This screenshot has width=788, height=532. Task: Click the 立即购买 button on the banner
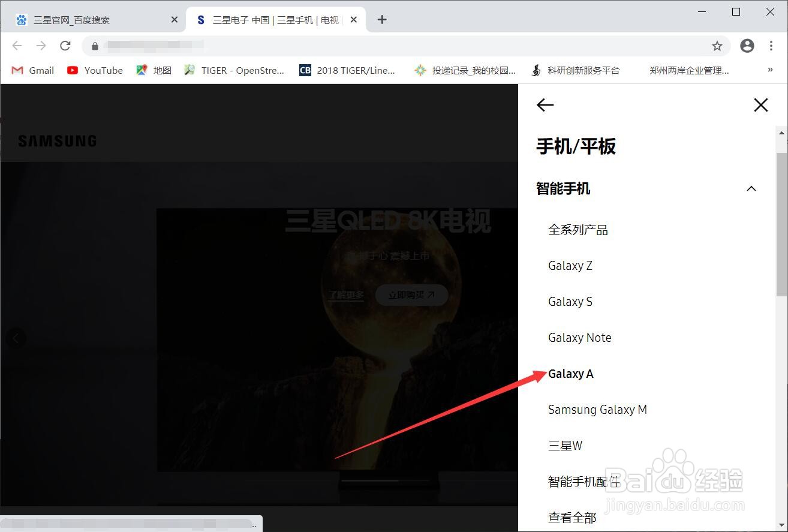[x=411, y=295]
